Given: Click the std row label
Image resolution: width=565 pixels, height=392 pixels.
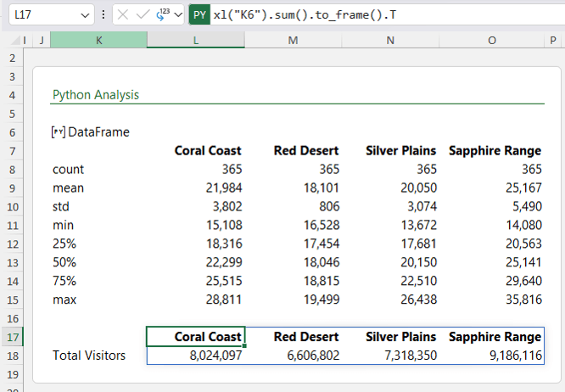Looking at the screenshot, I should point(61,206).
